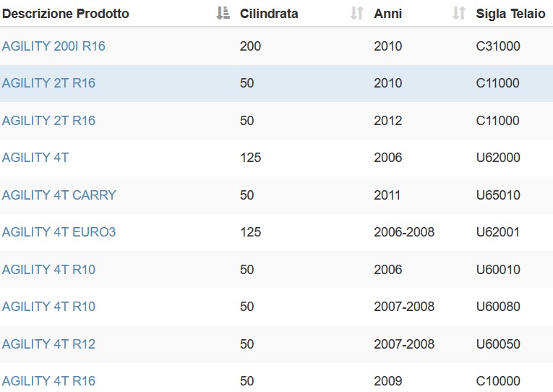Screen dimensions: 553x392
Task: Open the AGILITY 4T CARRY link
Action: [59, 195]
